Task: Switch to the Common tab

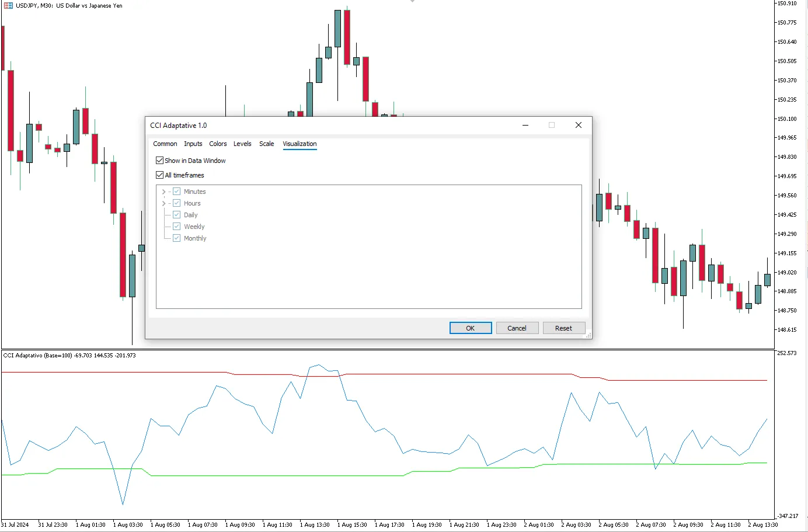Action: [165, 144]
